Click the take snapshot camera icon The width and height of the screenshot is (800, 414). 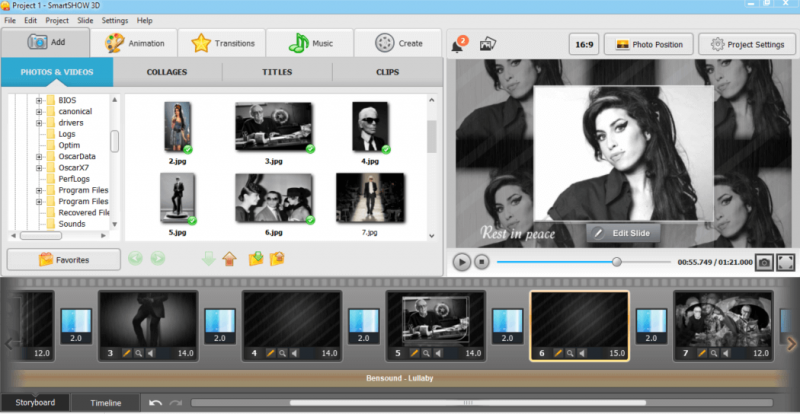[764, 261]
